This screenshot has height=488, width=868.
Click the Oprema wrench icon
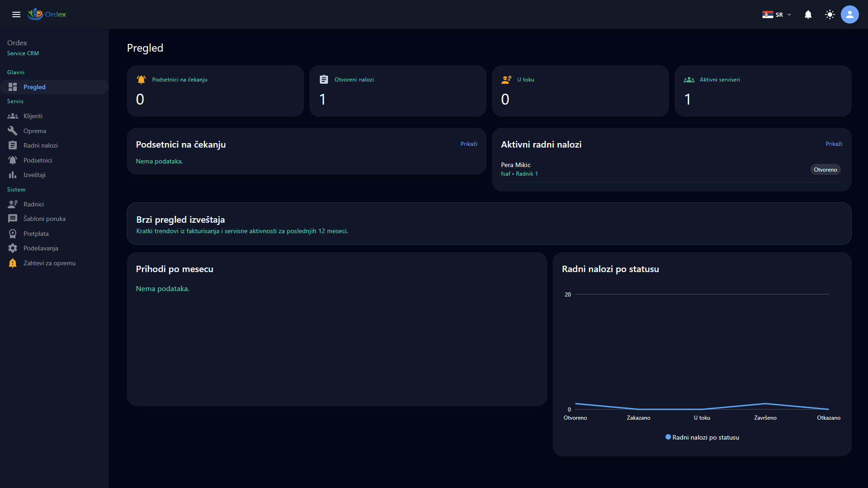tap(13, 131)
